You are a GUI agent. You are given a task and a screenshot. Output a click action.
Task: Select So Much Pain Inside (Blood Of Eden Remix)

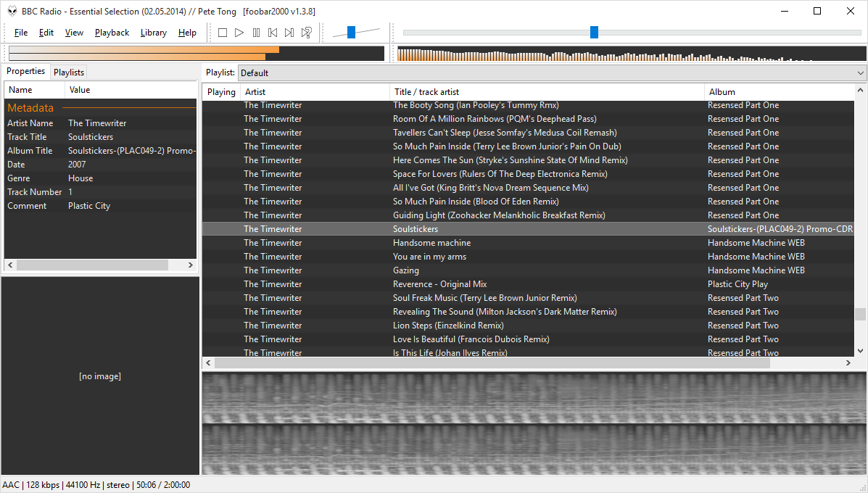tap(528, 202)
